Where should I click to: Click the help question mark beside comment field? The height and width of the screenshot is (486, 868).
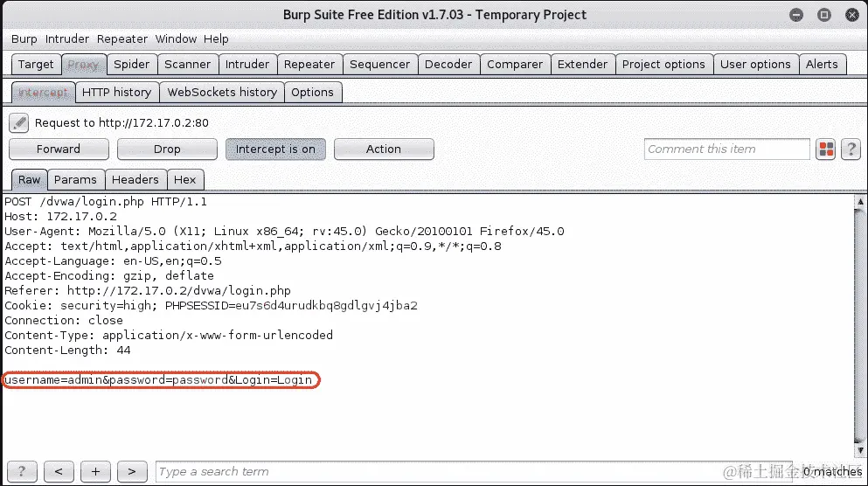[x=851, y=149]
